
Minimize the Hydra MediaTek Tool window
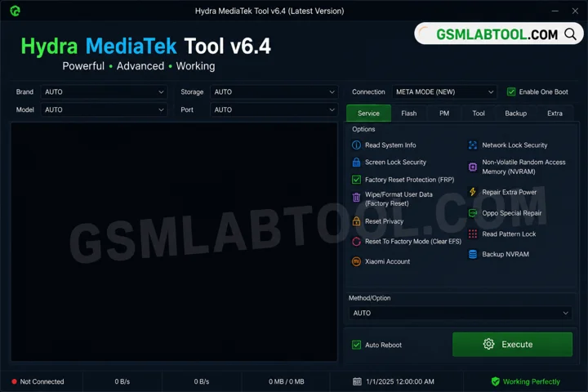point(555,11)
